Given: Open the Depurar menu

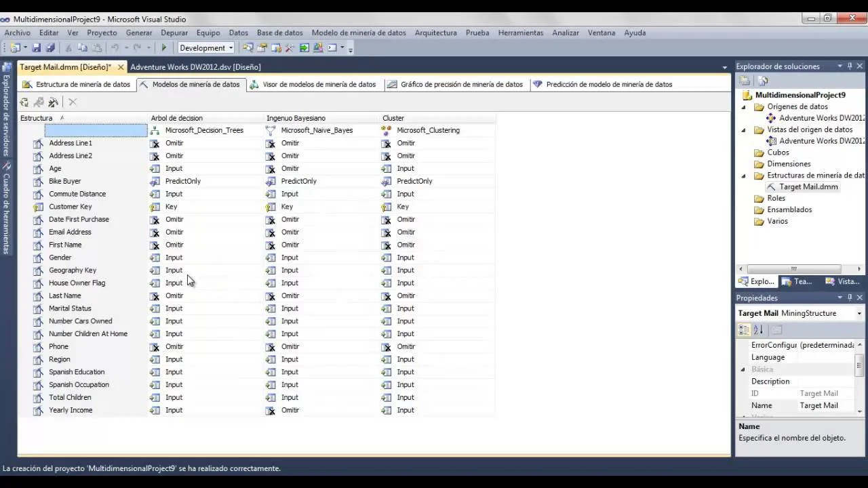Looking at the screenshot, I should pos(174,33).
